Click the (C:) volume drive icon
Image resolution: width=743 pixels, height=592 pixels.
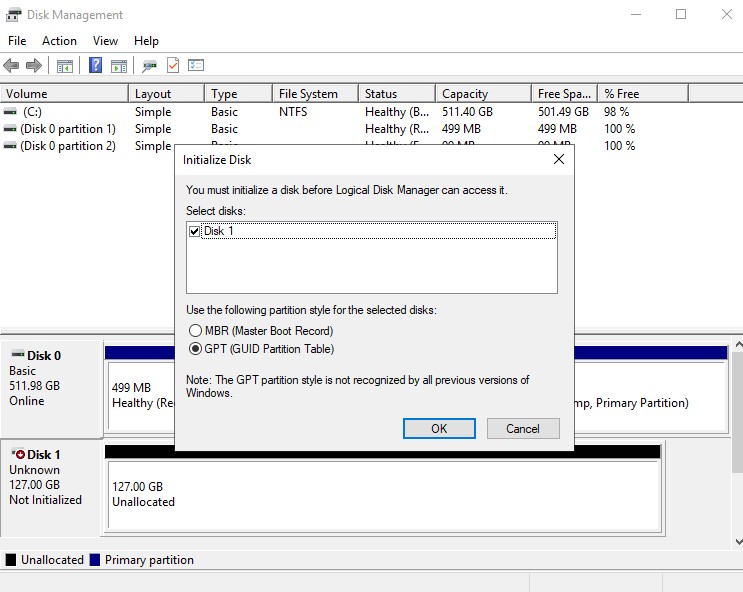coord(10,112)
